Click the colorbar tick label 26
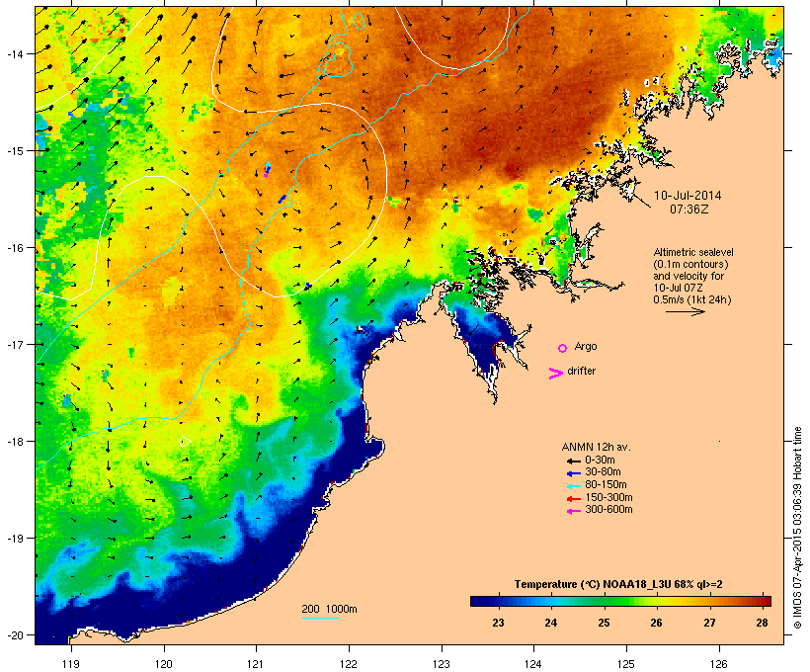This screenshot has height=672, width=810. tap(656, 623)
